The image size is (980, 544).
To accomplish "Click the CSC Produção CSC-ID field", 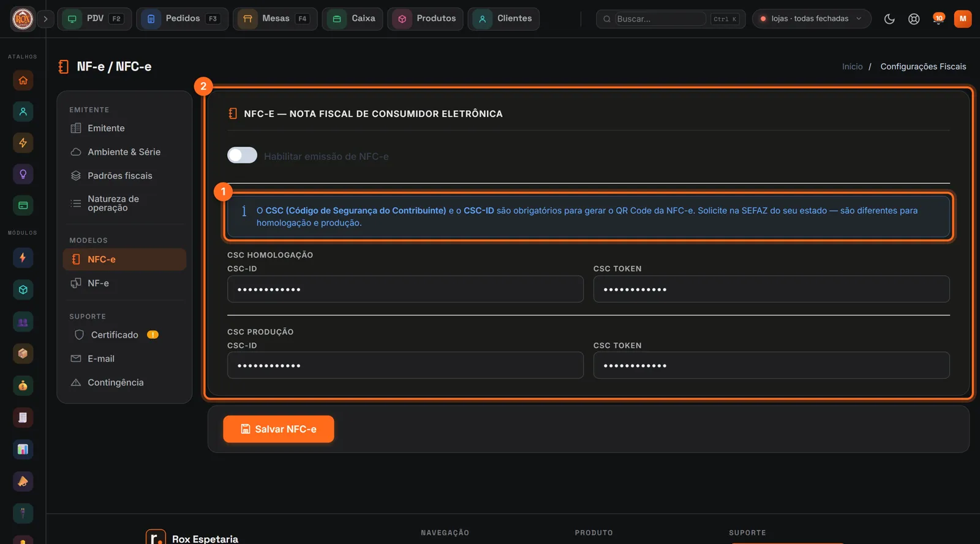I will 405,365.
